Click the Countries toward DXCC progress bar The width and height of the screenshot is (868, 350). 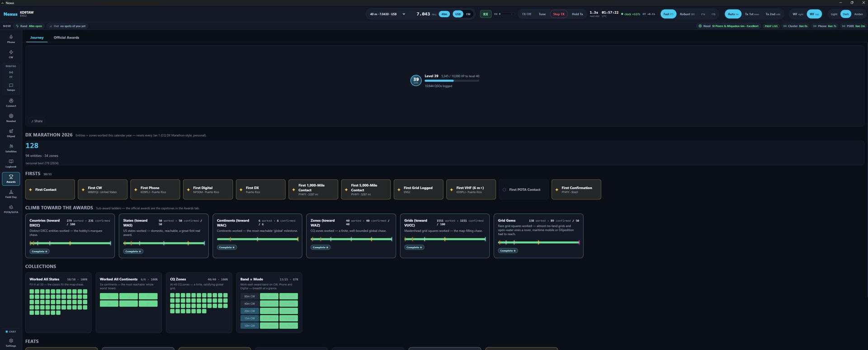point(70,243)
